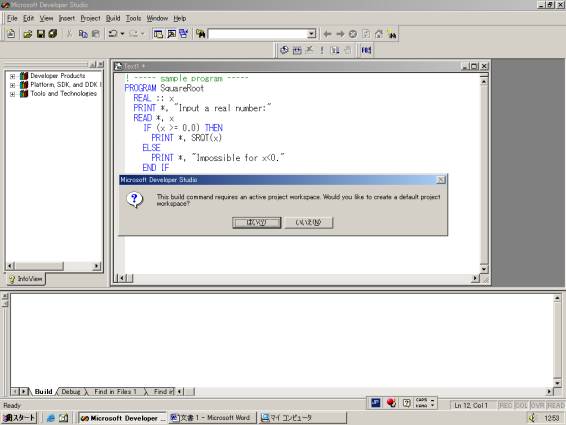Open the Help menu
566x425 pixels.
tap(179, 18)
